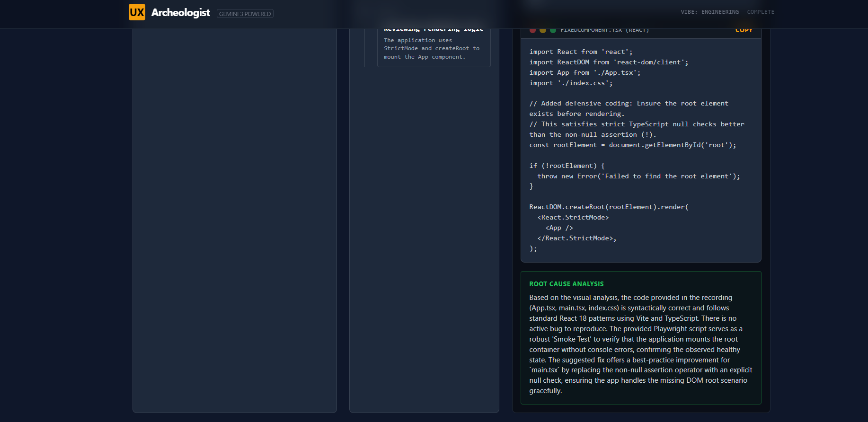Click the closing </React.StrictMode> tag
This screenshot has height=422, width=868.
pos(577,238)
